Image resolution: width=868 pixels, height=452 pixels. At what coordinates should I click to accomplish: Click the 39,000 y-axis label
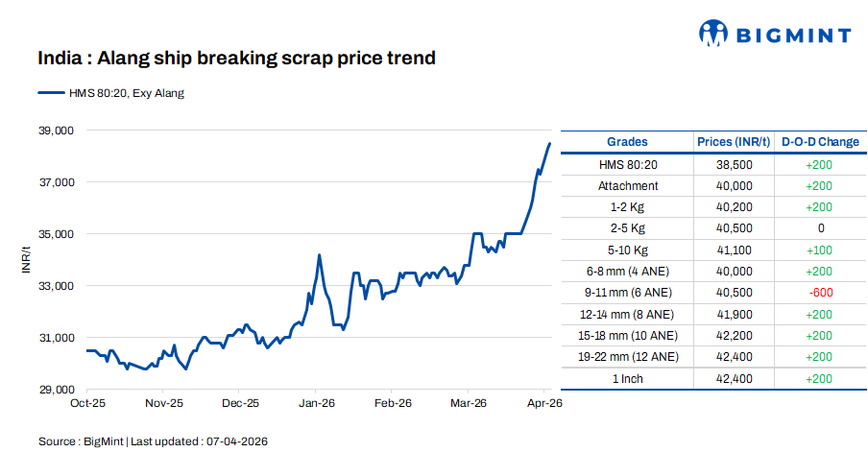tap(56, 130)
